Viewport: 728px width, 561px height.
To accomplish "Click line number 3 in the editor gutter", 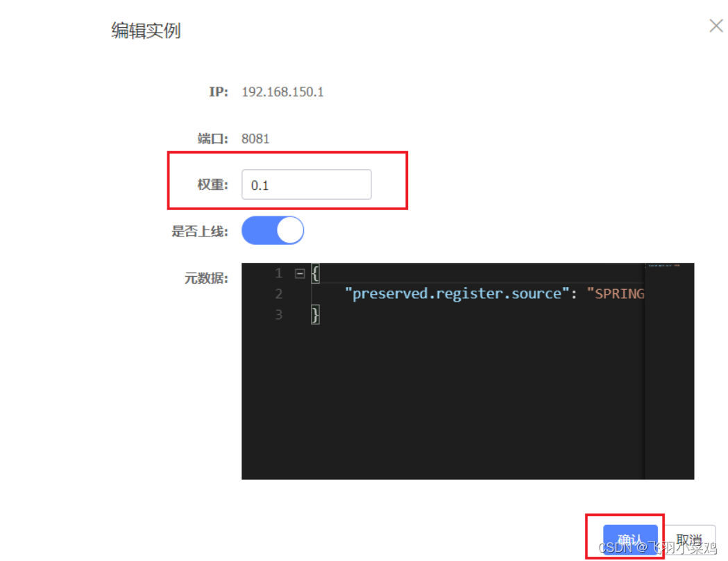I will point(278,315).
